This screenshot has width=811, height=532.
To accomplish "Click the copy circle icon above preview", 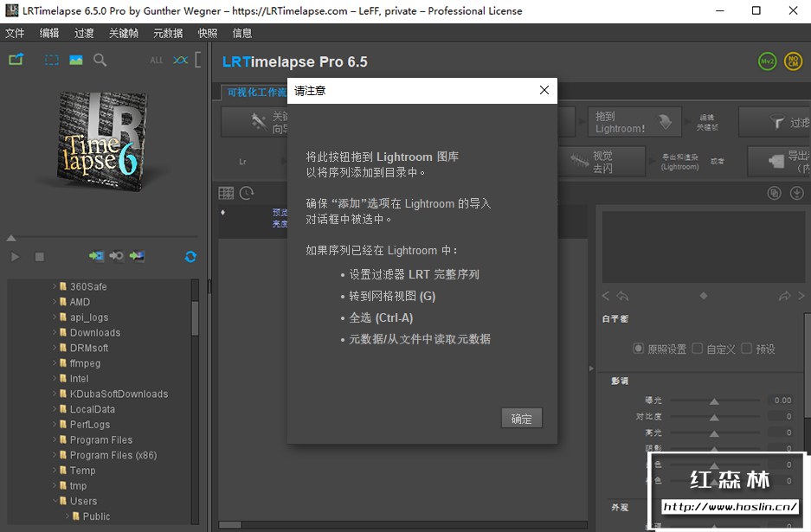I will (775, 194).
